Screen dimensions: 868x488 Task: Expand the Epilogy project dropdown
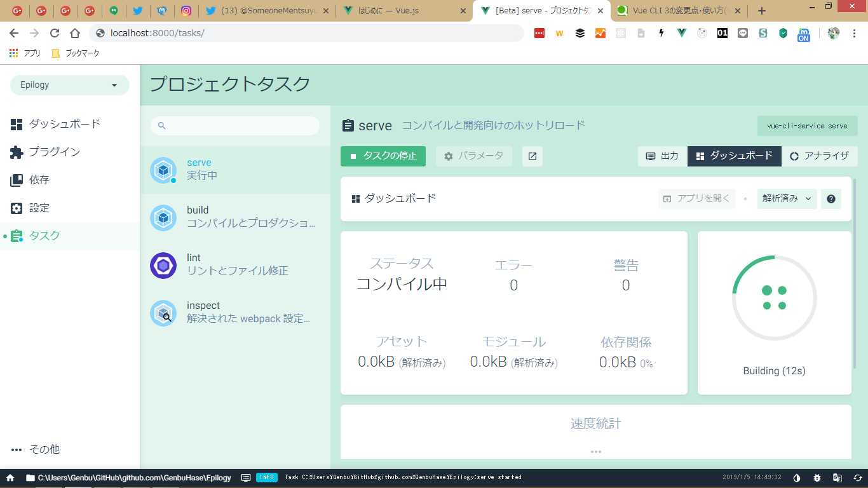pos(70,85)
